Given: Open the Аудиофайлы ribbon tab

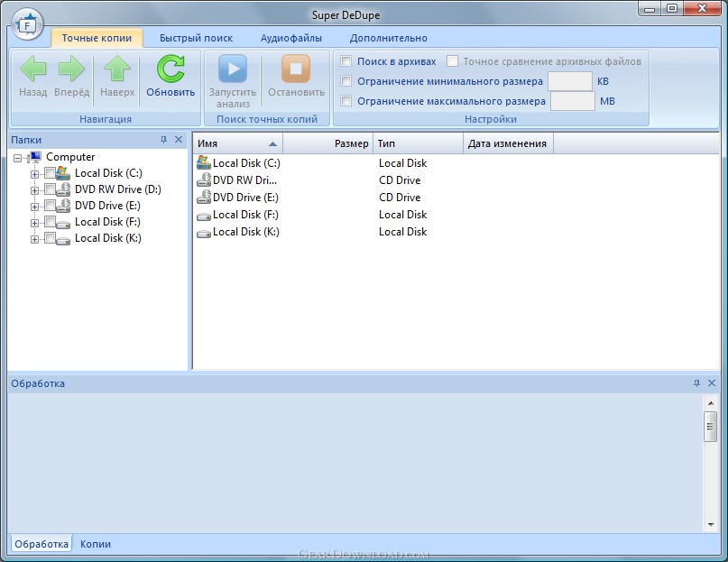Looking at the screenshot, I should [x=291, y=38].
